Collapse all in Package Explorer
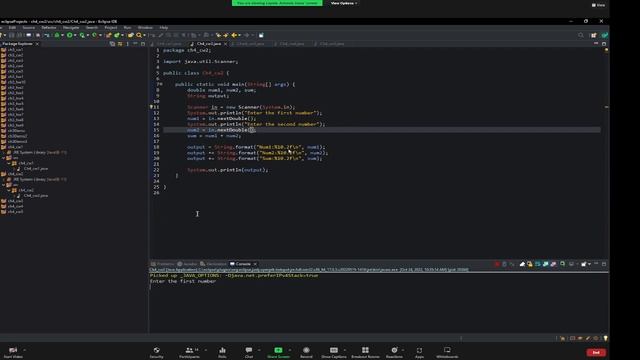This screenshot has width=640, height=360. click(x=112, y=44)
